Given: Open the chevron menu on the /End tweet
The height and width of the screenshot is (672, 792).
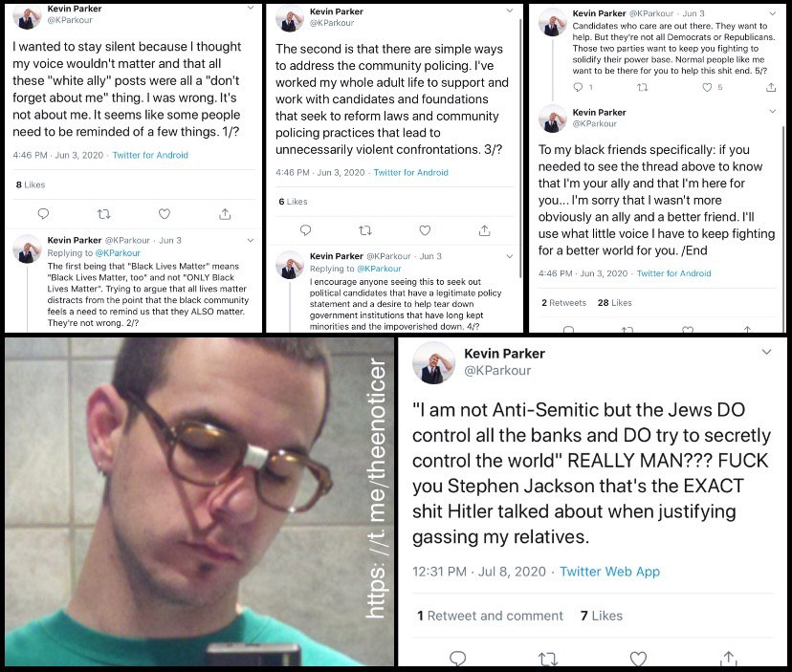Looking at the screenshot, I should [x=772, y=111].
